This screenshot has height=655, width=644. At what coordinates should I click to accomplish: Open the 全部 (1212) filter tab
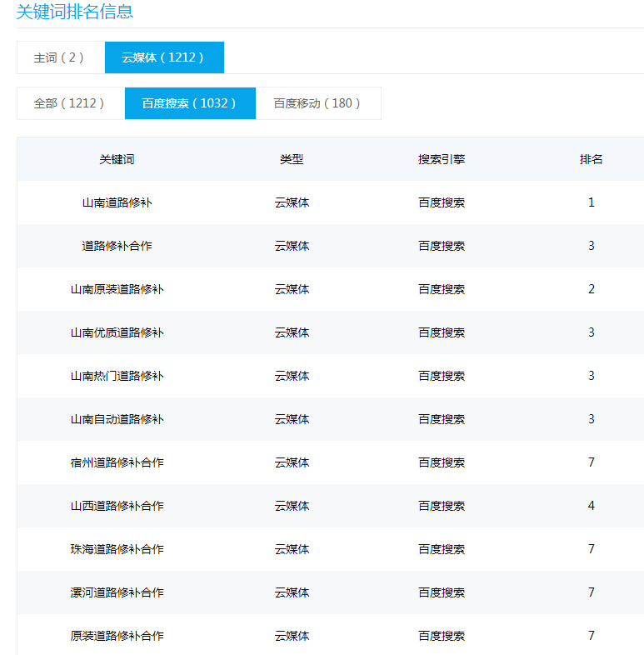[71, 103]
